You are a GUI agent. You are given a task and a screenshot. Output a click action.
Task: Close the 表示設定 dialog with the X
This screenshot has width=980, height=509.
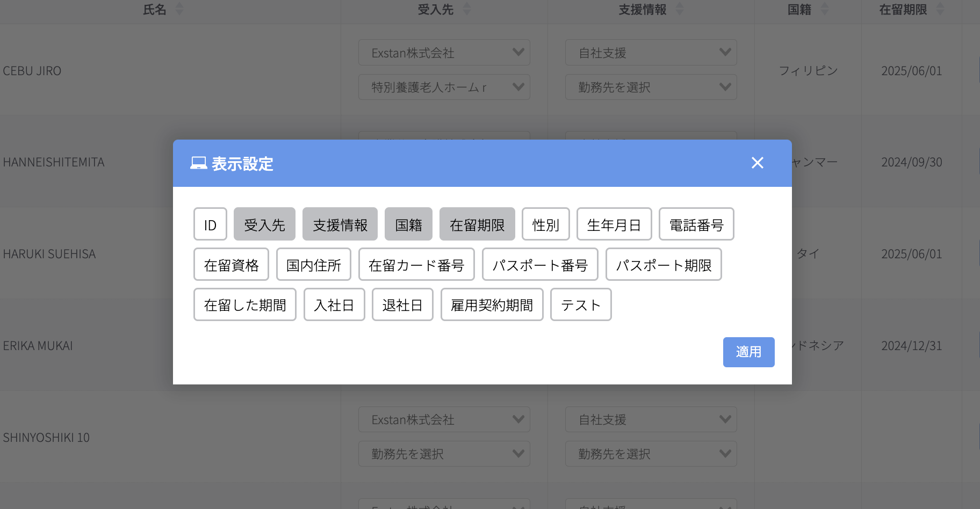(757, 163)
